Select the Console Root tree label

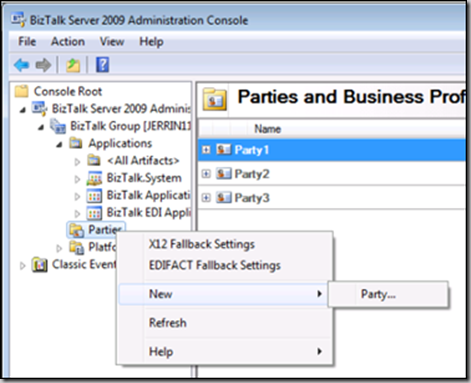(x=68, y=91)
